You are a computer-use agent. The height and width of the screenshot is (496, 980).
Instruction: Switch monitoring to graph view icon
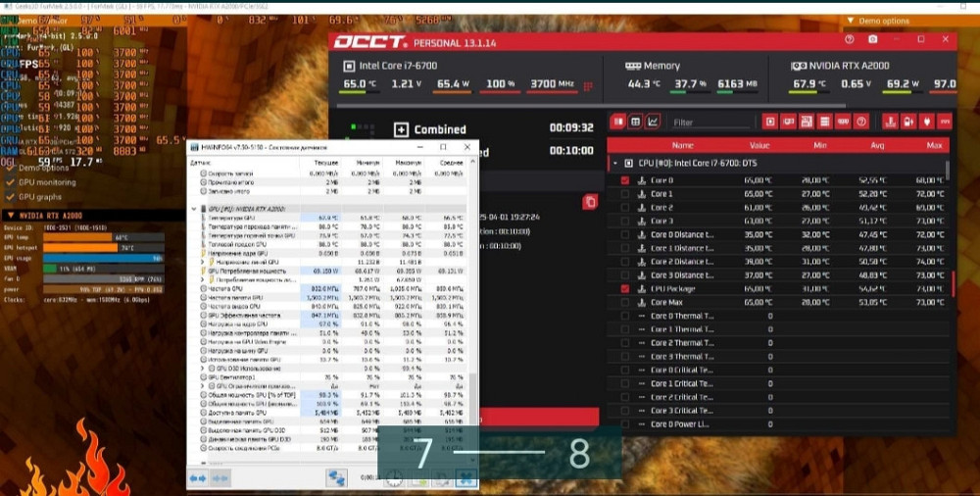coord(654,122)
